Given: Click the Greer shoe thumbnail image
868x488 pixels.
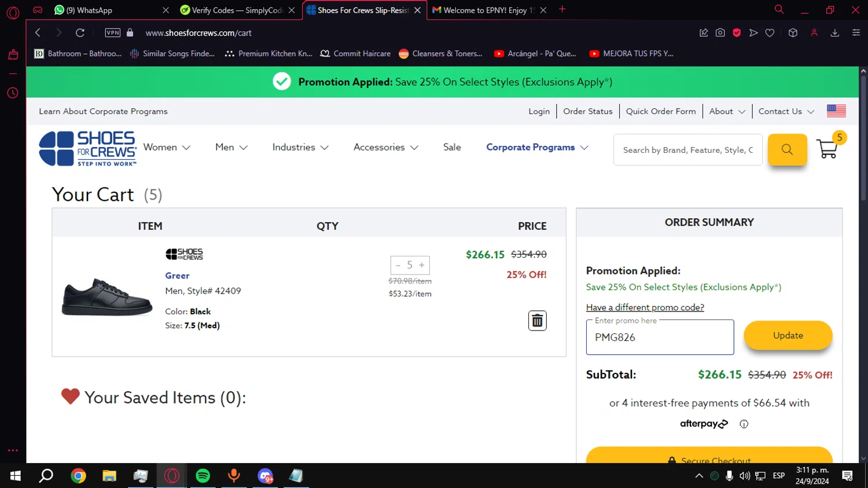Looking at the screenshot, I should coord(107,297).
